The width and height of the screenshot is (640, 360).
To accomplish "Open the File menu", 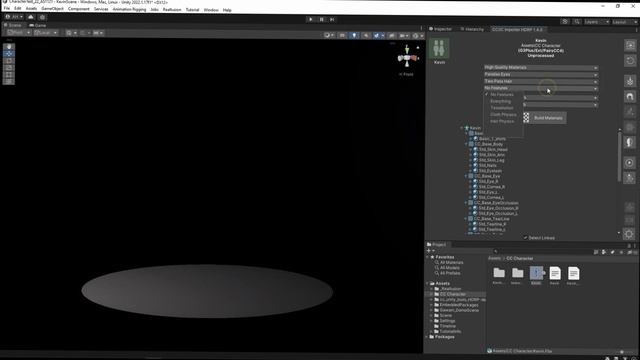I will (x=7, y=9).
